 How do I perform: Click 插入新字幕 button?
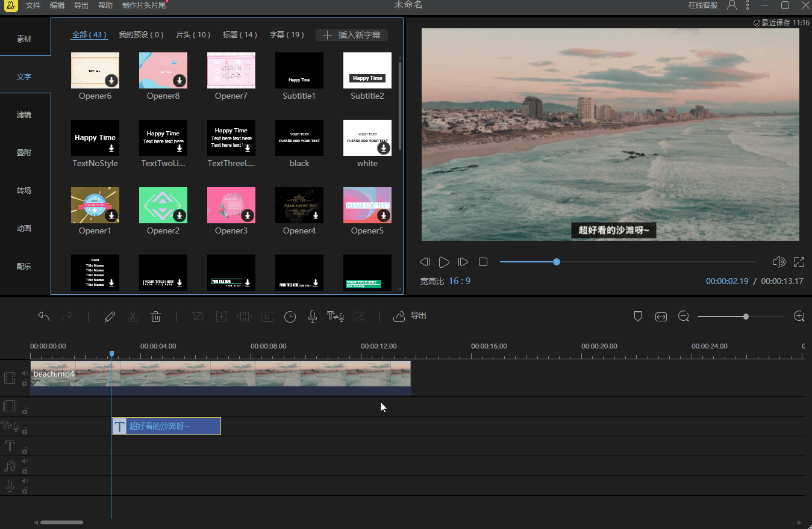(x=352, y=35)
